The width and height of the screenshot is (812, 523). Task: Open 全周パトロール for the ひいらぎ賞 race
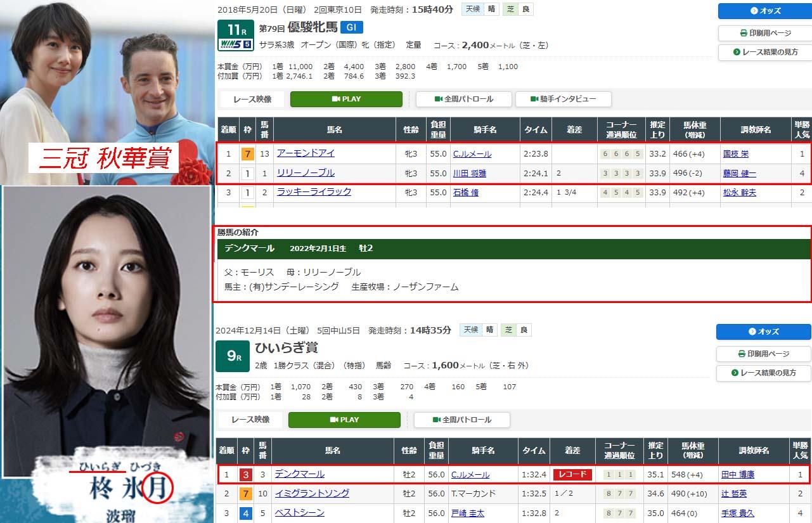tap(461, 420)
